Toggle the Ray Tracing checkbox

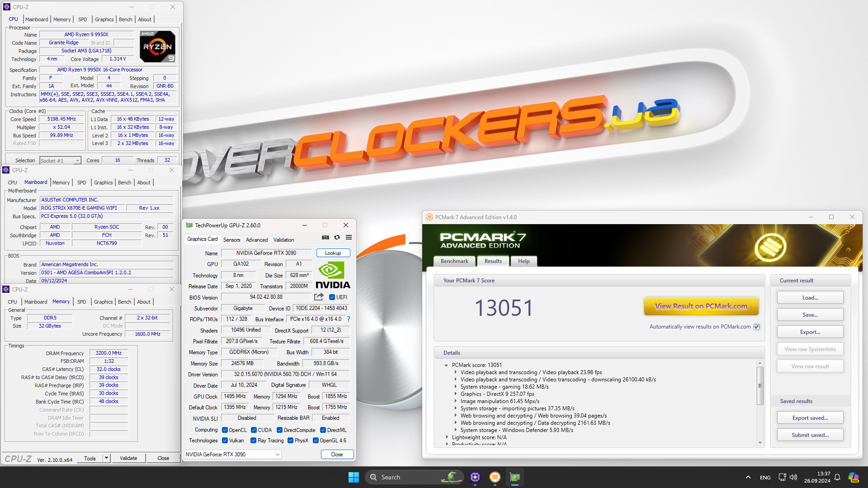(253, 441)
